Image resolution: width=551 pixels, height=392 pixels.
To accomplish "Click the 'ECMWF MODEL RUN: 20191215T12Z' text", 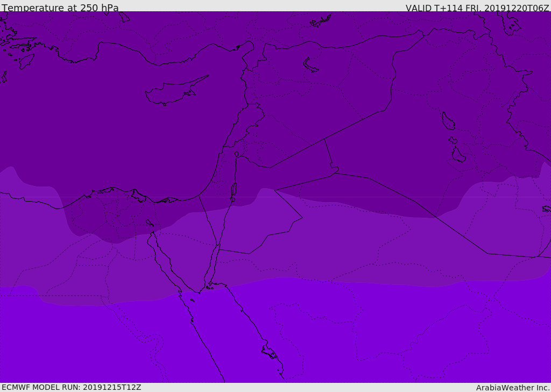I will tap(72, 388).
